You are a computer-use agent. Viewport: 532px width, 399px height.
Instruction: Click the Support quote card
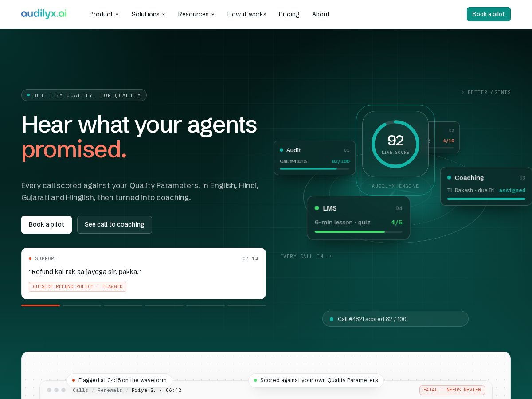point(144,274)
